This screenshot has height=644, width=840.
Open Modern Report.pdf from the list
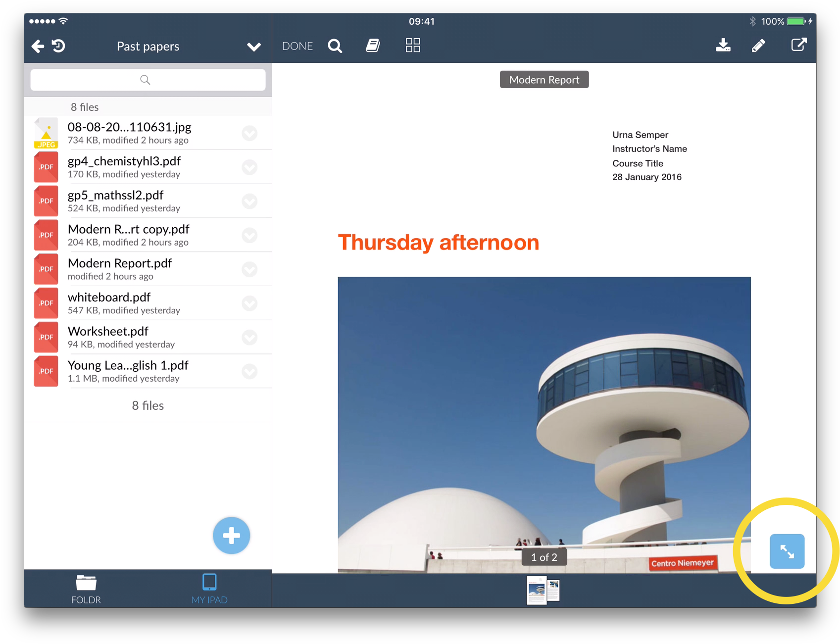click(120, 269)
